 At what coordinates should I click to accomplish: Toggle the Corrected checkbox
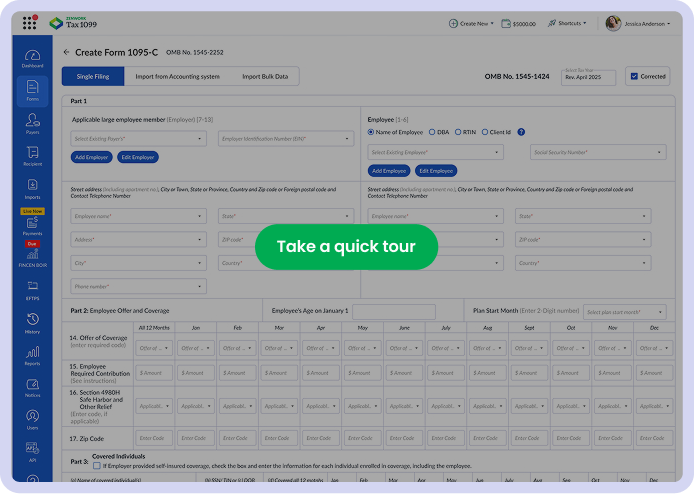click(634, 76)
